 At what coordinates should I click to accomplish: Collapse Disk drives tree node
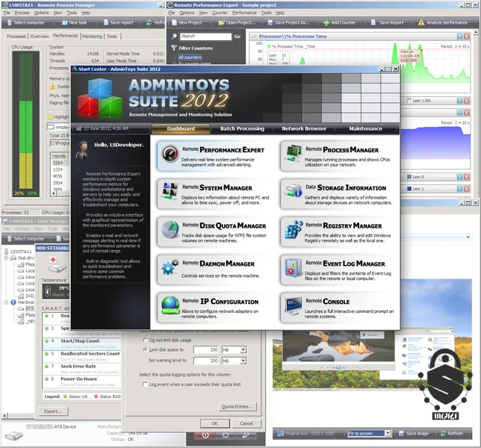[6, 258]
